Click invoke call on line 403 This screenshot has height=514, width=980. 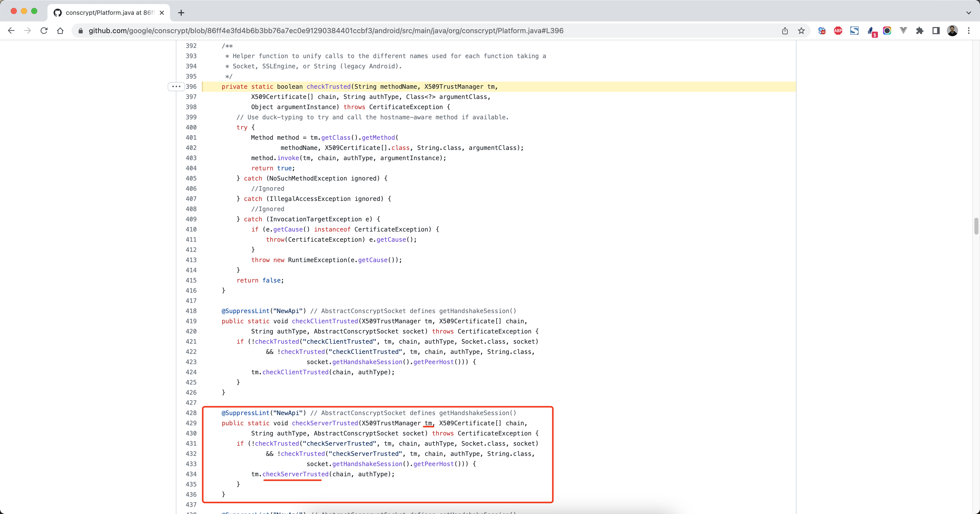[x=288, y=158]
